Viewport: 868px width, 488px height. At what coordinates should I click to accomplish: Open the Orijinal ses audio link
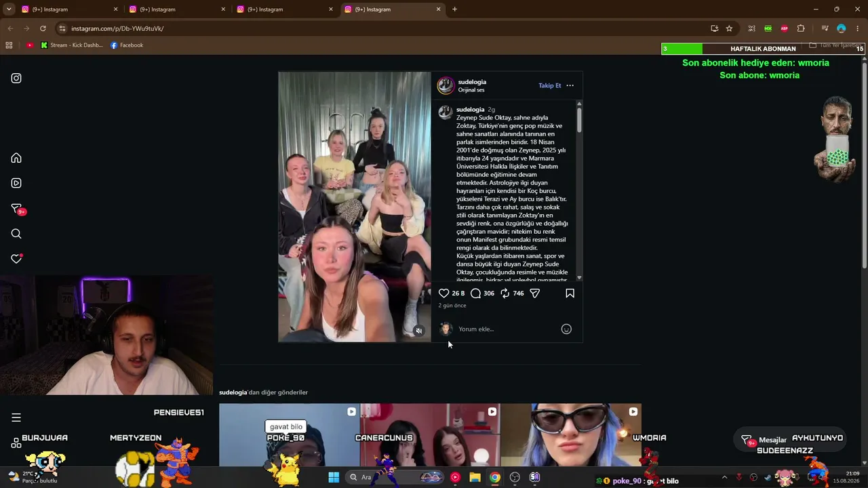471,90
